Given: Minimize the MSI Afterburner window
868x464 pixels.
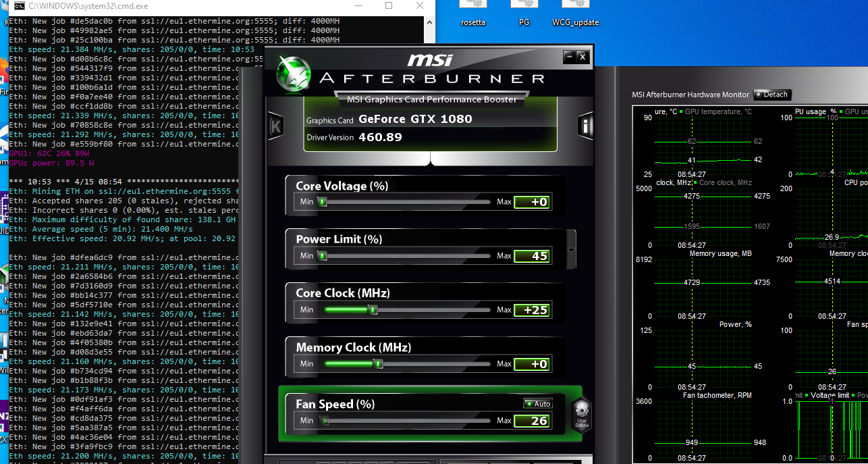Looking at the screenshot, I should (570, 57).
